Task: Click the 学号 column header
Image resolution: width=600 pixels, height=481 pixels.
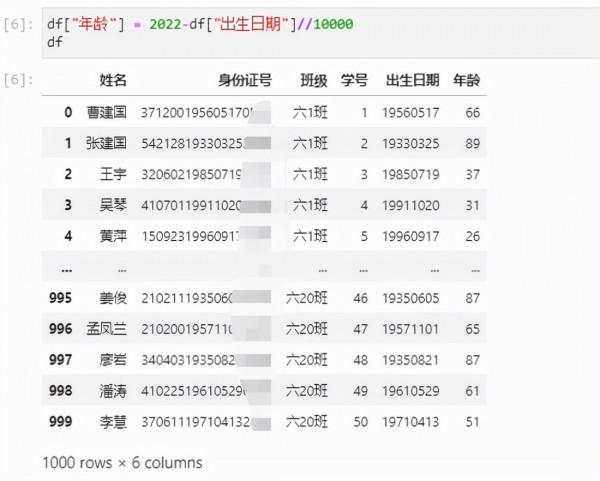Action: pos(354,80)
